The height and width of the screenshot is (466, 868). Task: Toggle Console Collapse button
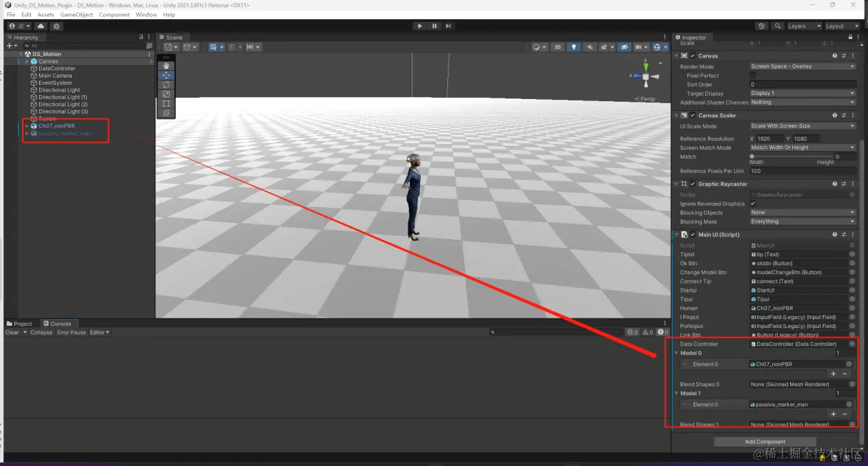41,332
